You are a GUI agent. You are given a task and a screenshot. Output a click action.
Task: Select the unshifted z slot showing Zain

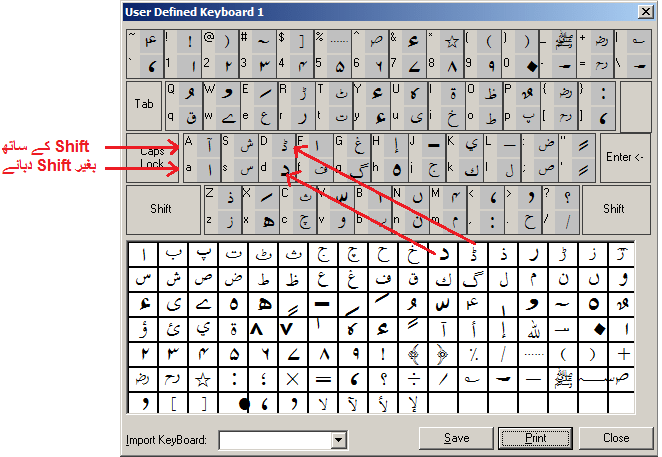[x=229, y=222]
